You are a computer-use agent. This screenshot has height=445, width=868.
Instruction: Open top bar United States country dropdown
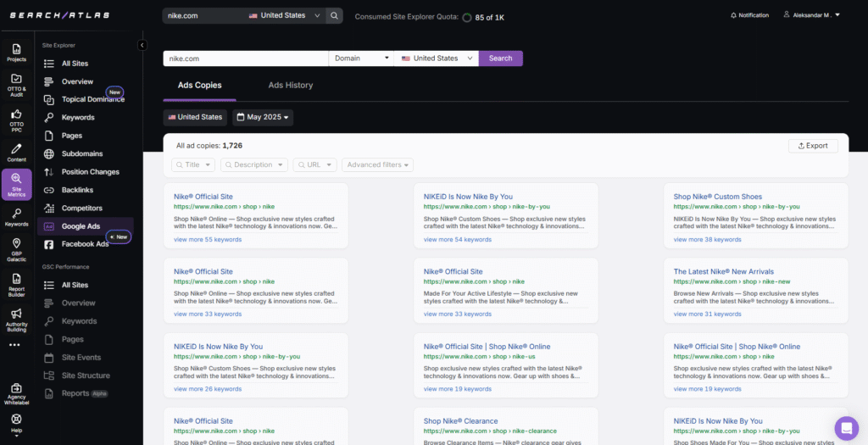pos(285,15)
